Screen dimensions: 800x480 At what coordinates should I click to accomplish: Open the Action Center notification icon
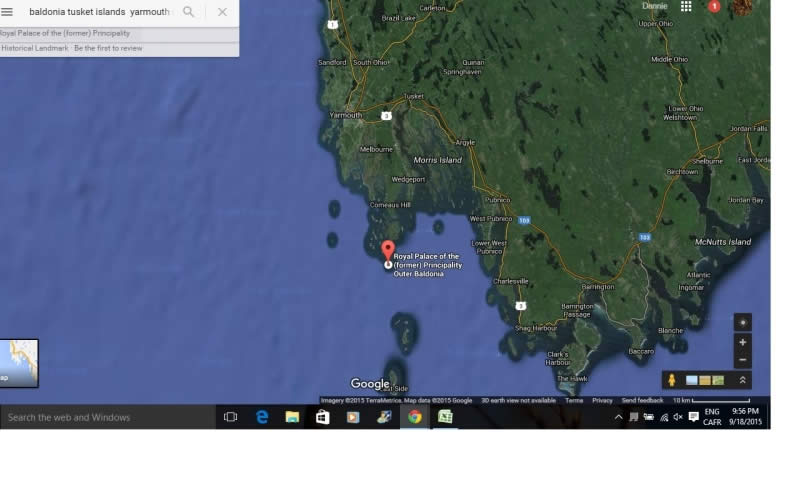(693, 417)
